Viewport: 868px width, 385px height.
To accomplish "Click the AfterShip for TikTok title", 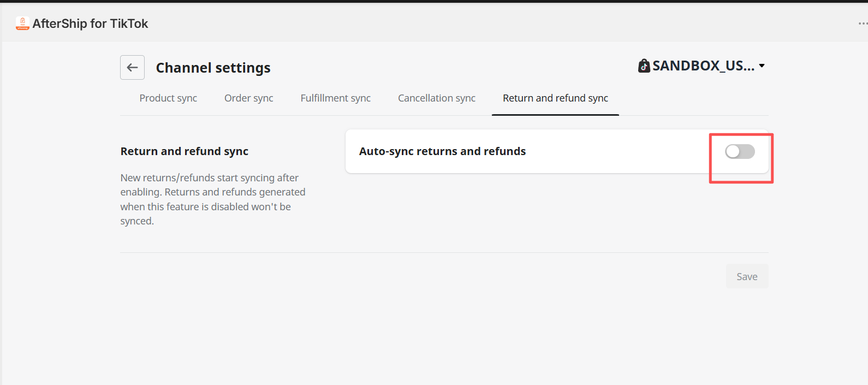I will 90,23.
